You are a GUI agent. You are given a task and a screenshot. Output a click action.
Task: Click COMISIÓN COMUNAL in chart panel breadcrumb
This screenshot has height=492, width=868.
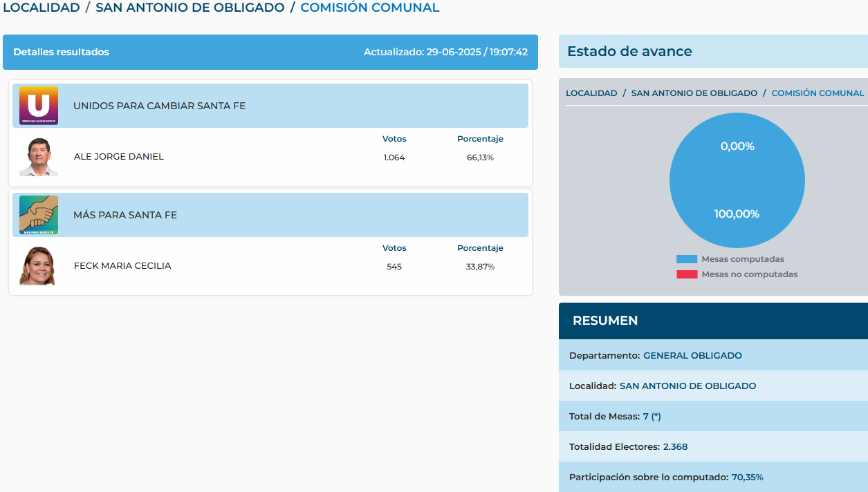pos(818,93)
